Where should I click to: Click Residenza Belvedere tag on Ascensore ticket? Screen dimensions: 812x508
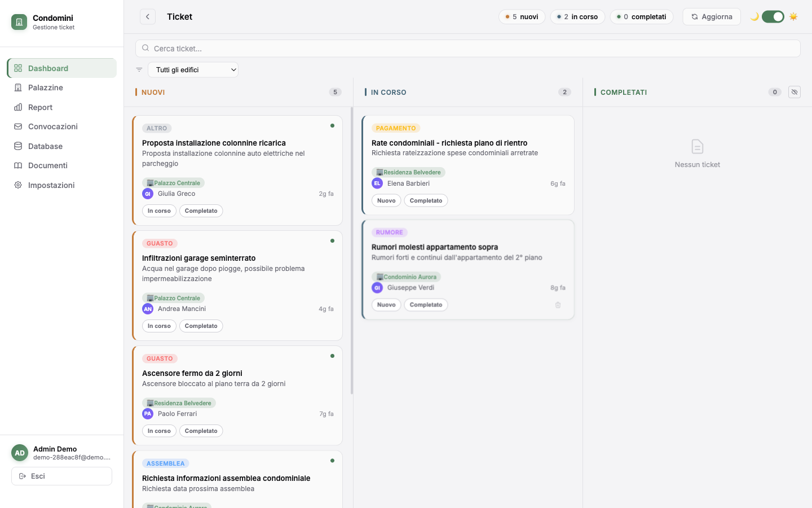[179, 403]
